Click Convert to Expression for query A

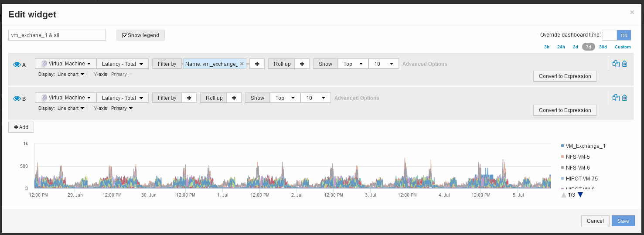point(565,76)
